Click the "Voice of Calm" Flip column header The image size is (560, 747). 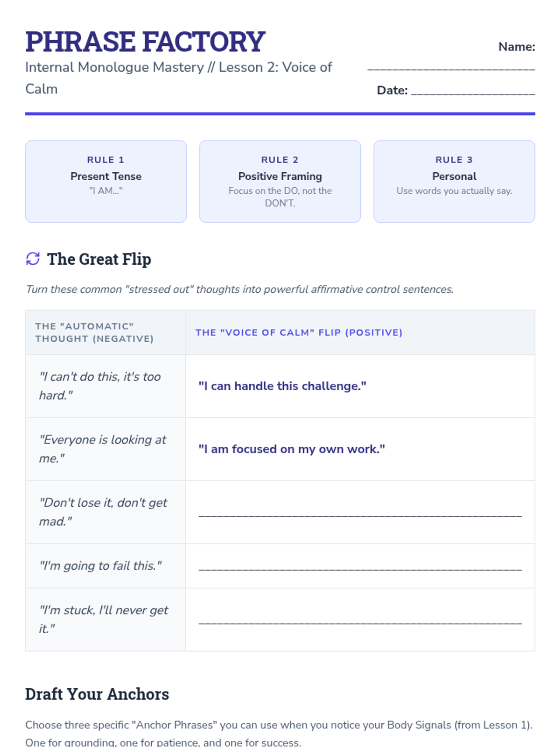[x=299, y=332]
